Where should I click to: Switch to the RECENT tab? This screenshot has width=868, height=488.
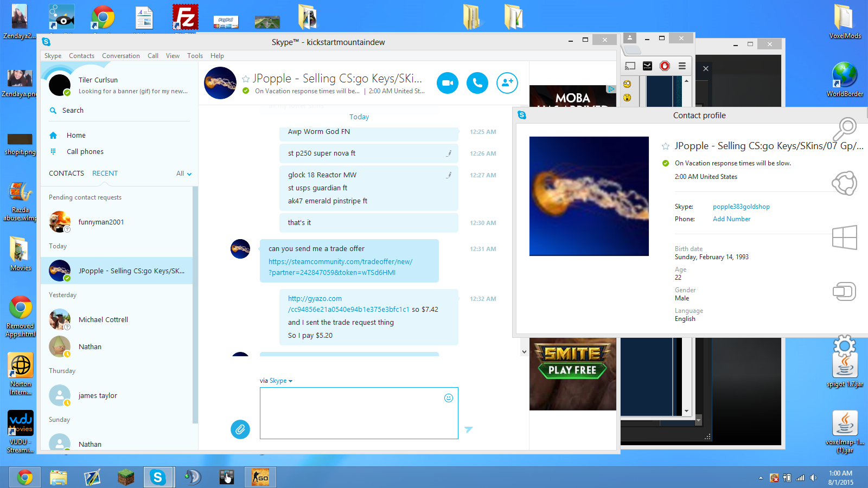(x=105, y=174)
